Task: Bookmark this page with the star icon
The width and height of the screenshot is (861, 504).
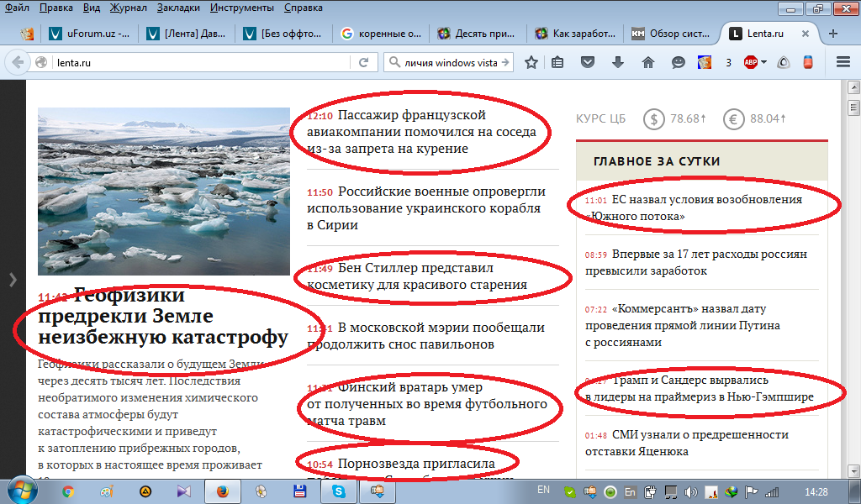Action: click(x=531, y=62)
